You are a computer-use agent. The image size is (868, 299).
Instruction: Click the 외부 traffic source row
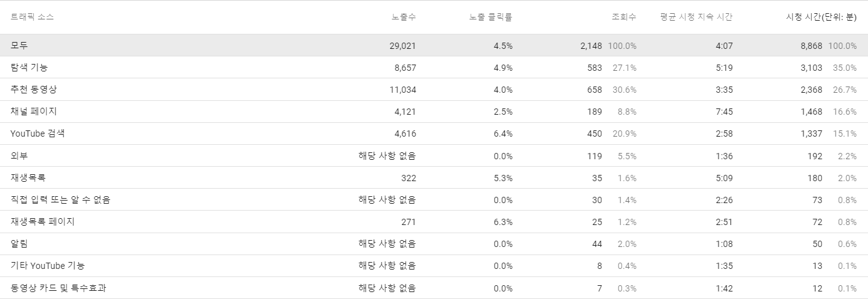coord(434,155)
